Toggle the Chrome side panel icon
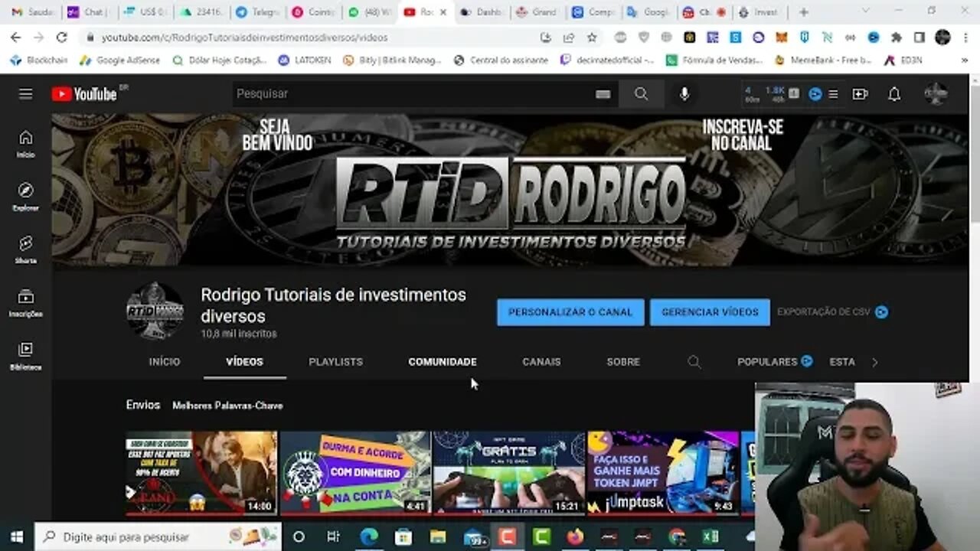This screenshot has width=980, height=551. [x=920, y=37]
